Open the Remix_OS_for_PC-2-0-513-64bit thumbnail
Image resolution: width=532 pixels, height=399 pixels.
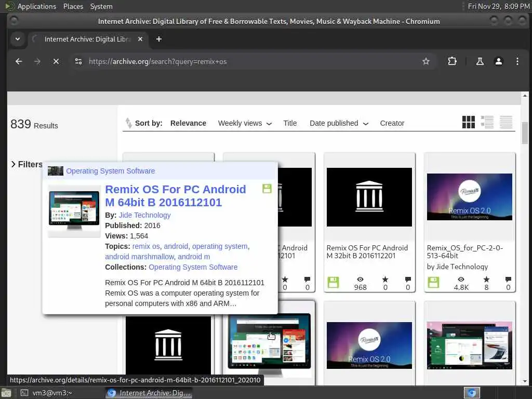(469, 197)
